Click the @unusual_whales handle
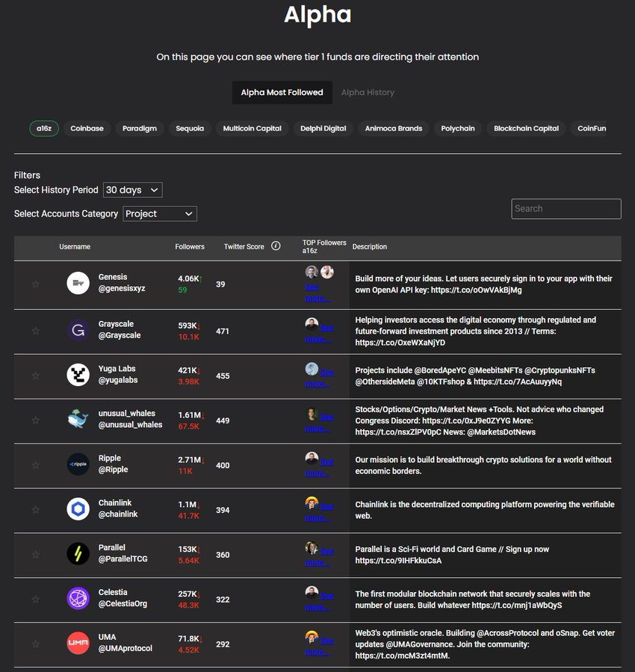 tap(130, 425)
